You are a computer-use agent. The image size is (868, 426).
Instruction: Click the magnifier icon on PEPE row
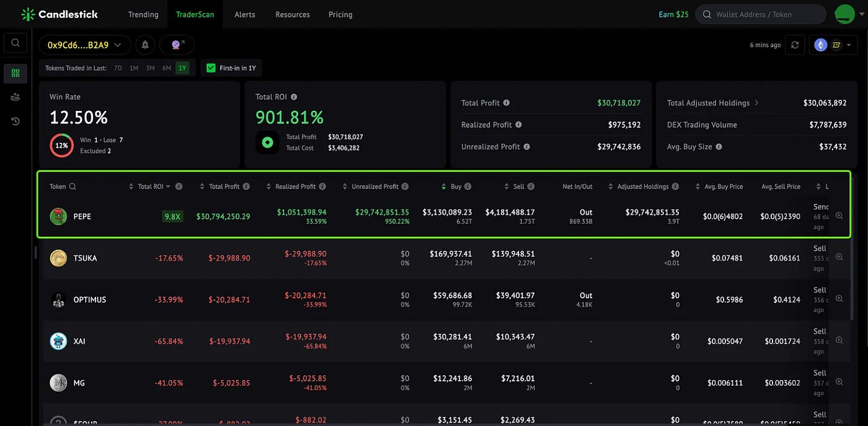pos(839,216)
